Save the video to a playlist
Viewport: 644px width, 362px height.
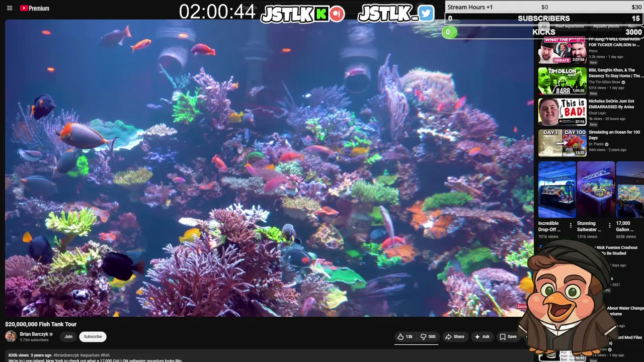pos(508,337)
